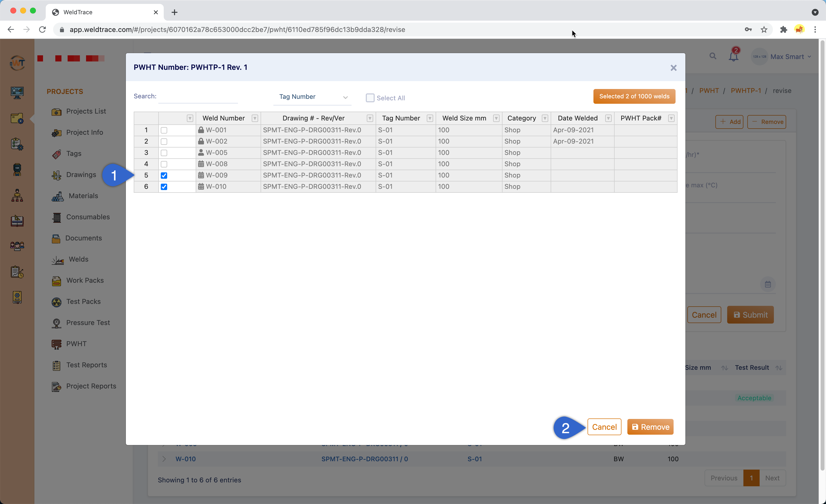Uncheck the checkbox for weld W-010

click(x=164, y=187)
